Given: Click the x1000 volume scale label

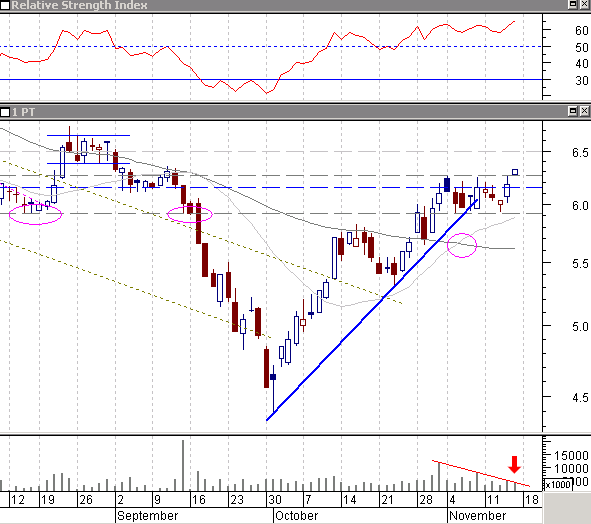Looking at the screenshot, I should [559, 484].
